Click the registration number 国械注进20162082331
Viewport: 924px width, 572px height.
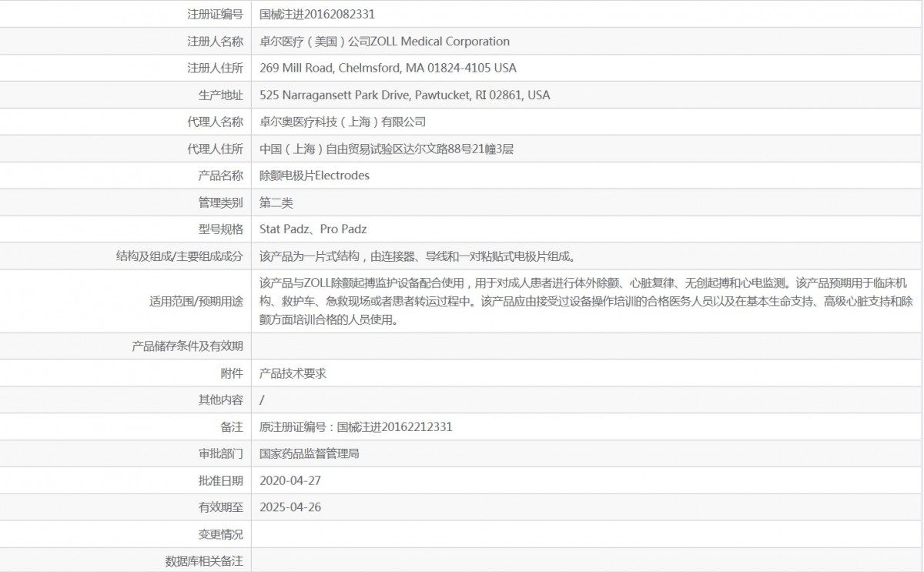(x=317, y=14)
